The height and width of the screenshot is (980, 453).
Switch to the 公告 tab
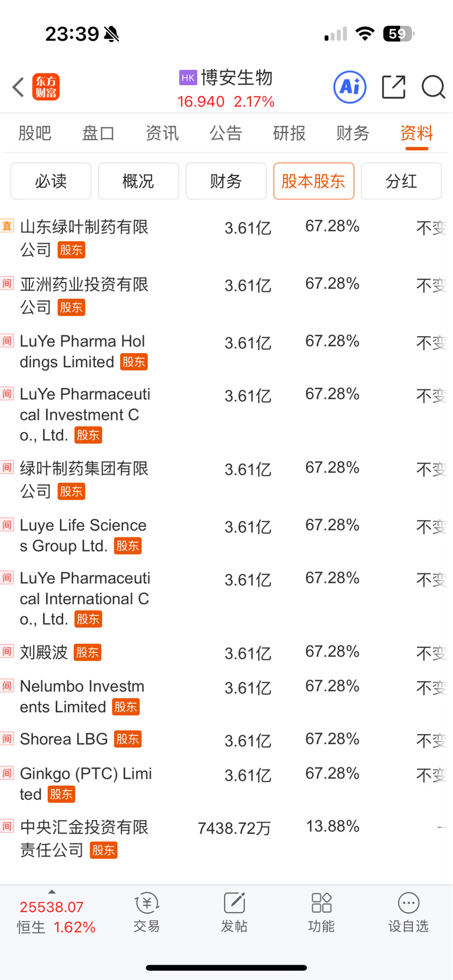[x=226, y=134]
